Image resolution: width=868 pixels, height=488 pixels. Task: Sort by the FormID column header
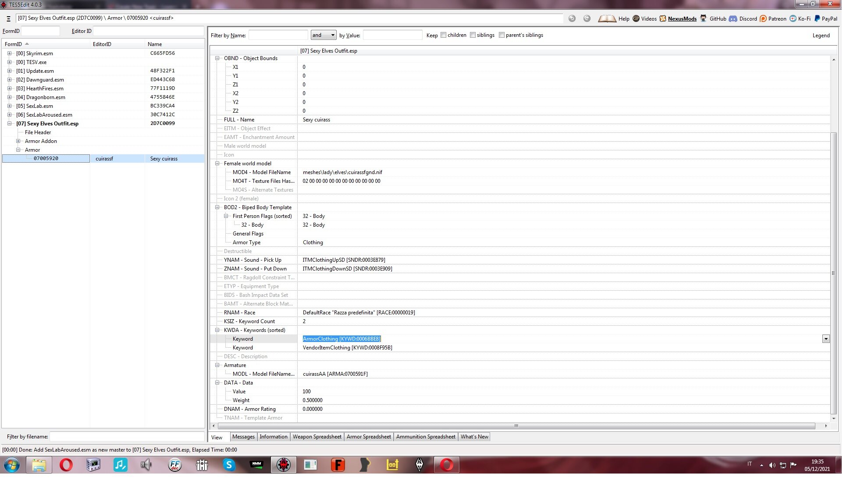[46, 44]
